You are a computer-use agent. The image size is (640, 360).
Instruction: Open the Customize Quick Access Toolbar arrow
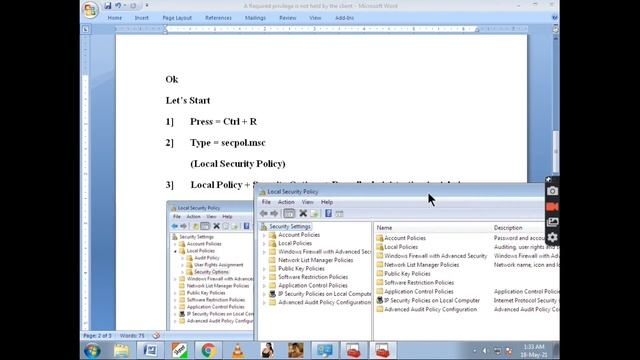point(147,6)
